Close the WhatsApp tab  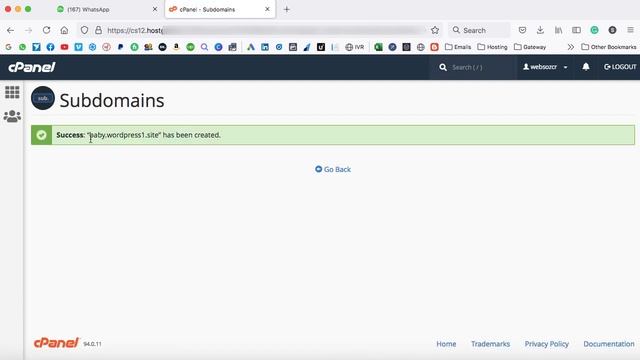point(155,9)
